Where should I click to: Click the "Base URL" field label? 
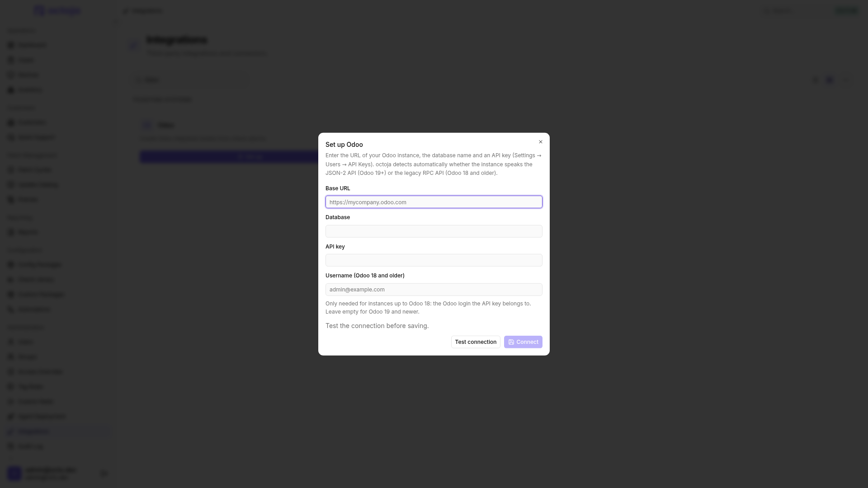(x=338, y=188)
